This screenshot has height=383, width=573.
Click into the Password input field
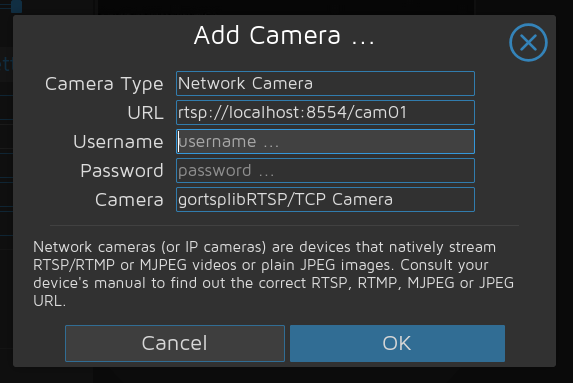(x=325, y=171)
